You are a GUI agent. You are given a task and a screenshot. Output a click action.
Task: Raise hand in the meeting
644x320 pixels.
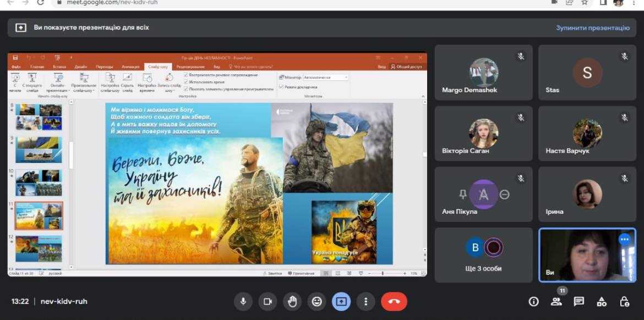[x=292, y=301]
